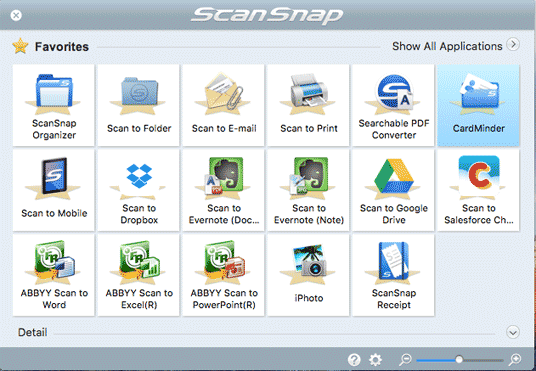Select Scan to Mobile
Viewport: 536px width, 371px height.
54,190
